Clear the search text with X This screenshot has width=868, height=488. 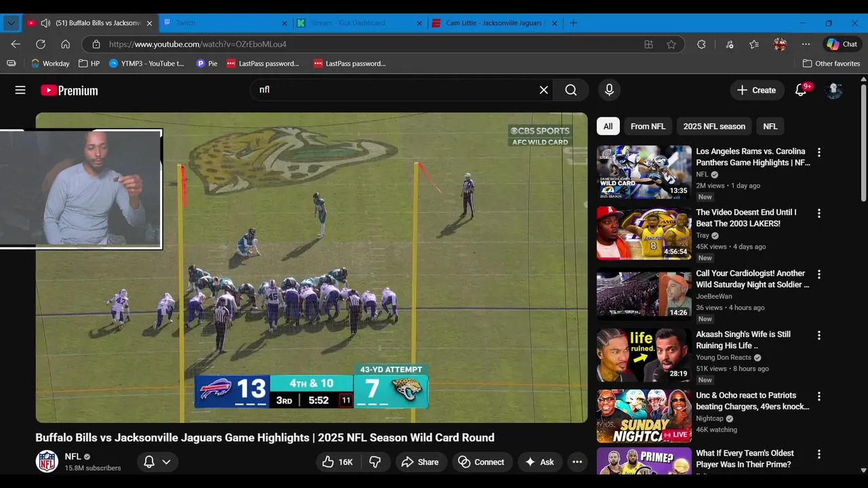pyautogui.click(x=544, y=90)
